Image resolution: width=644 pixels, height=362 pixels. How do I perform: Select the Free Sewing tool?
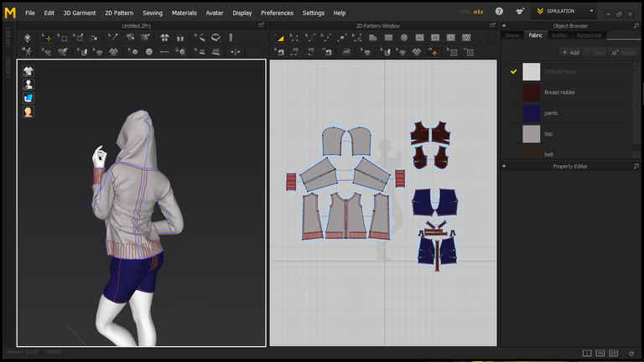310,52
